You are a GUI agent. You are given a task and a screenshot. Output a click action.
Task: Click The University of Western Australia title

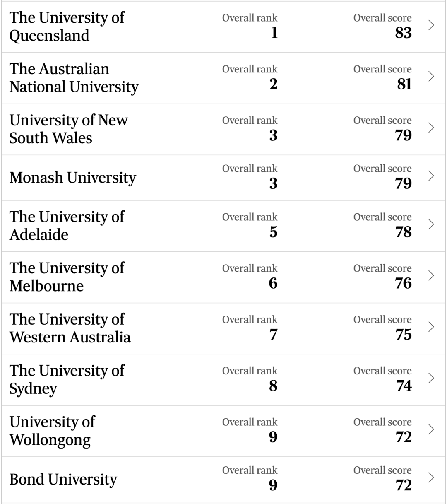(70, 328)
